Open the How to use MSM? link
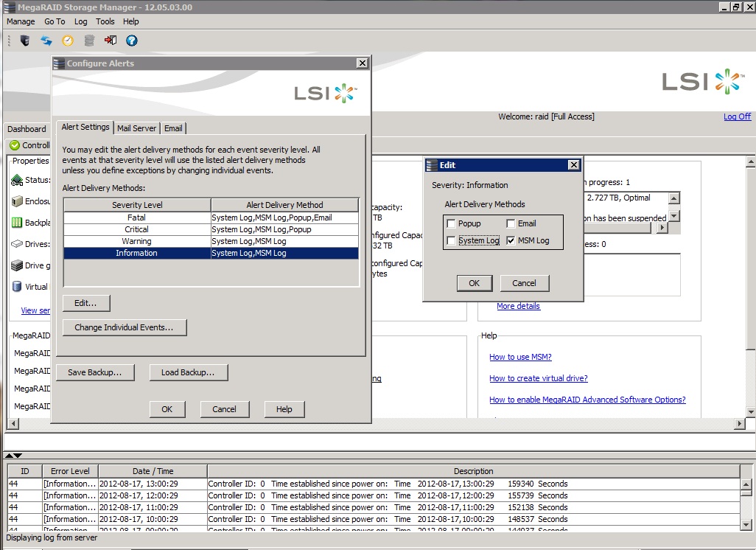 [520, 357]
